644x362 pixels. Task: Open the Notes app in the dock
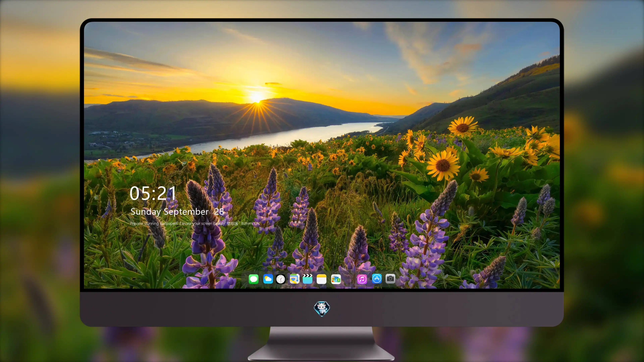pos(321,279)
